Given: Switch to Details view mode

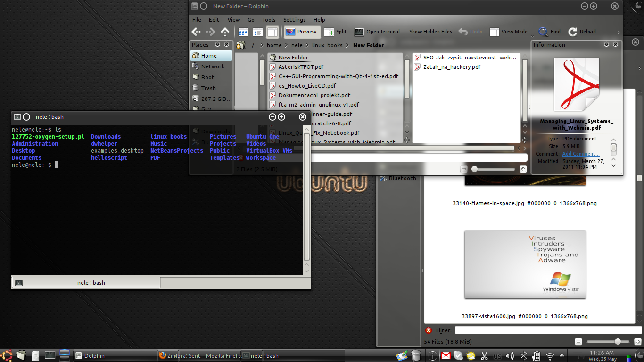Looking at the screenshot, I should (258, 32).
